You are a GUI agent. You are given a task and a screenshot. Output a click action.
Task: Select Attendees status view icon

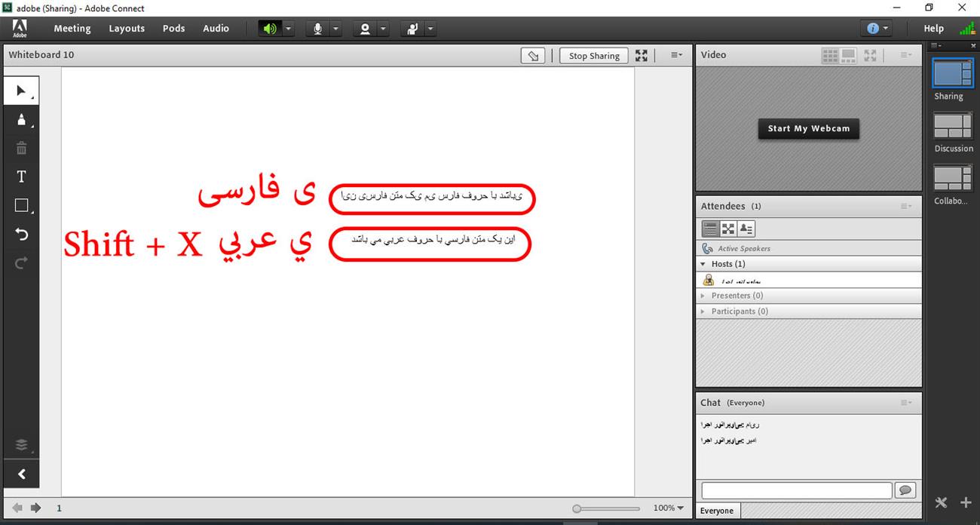(746, 229)
